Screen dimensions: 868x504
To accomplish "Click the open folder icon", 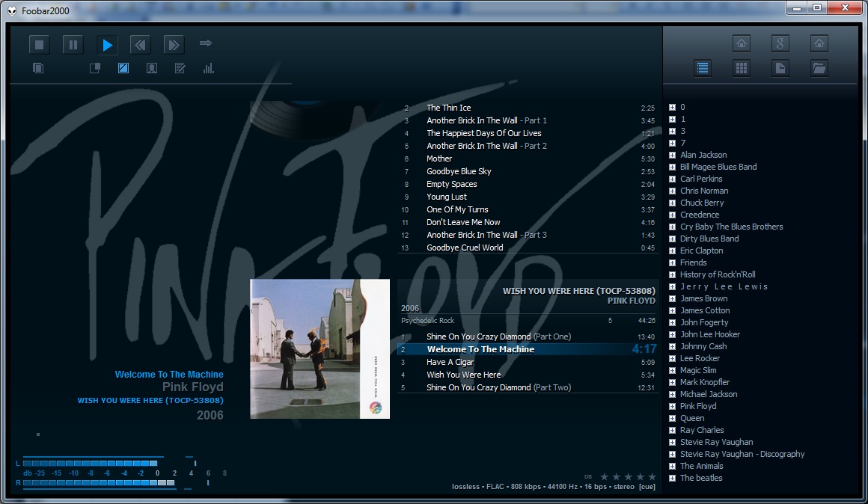I will pyautogui.click(x=819, y=68).
